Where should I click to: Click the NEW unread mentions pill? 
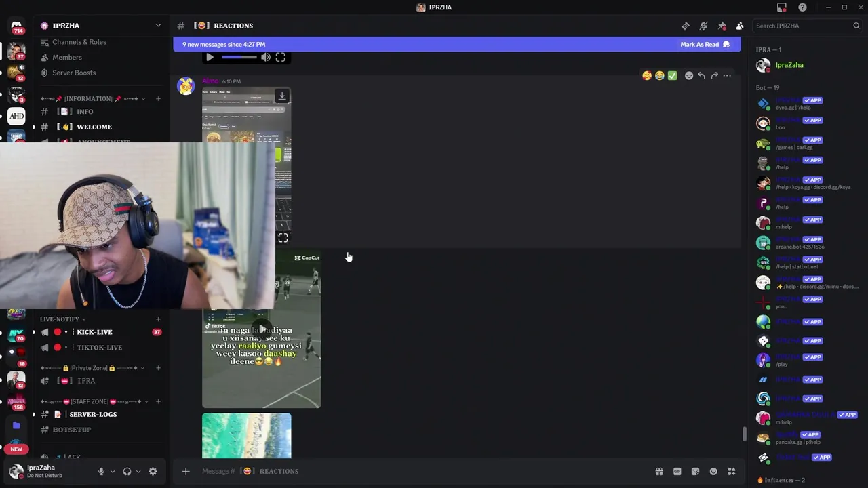point(16,449)
